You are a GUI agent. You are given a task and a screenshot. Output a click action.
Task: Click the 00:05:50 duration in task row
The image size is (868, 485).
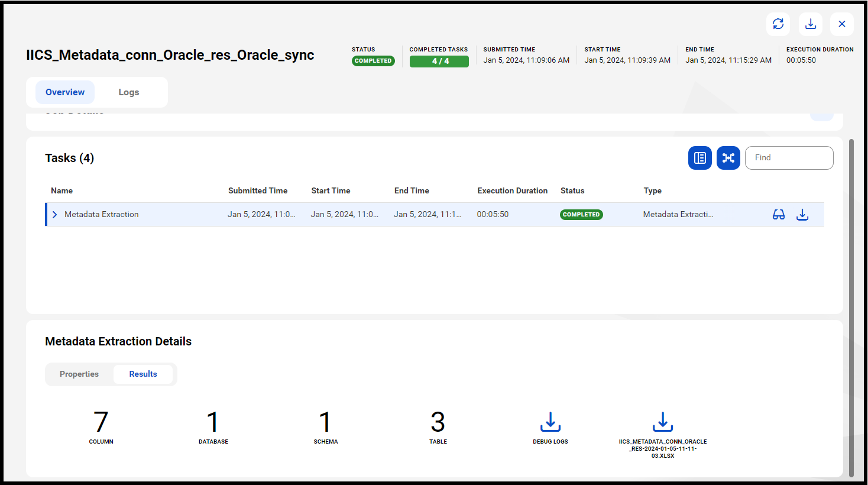(493, 215)
